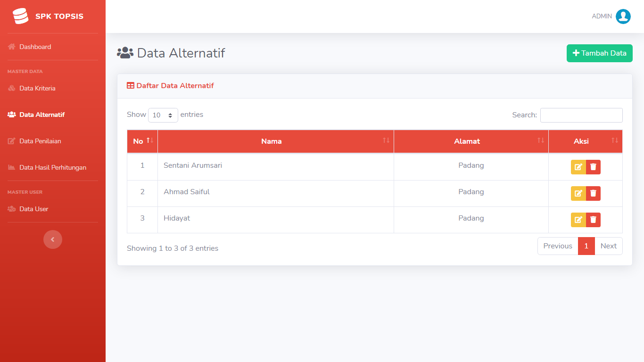
Task: Click the Data Kriteria cubes icon
Action: (x=12, y=88)
